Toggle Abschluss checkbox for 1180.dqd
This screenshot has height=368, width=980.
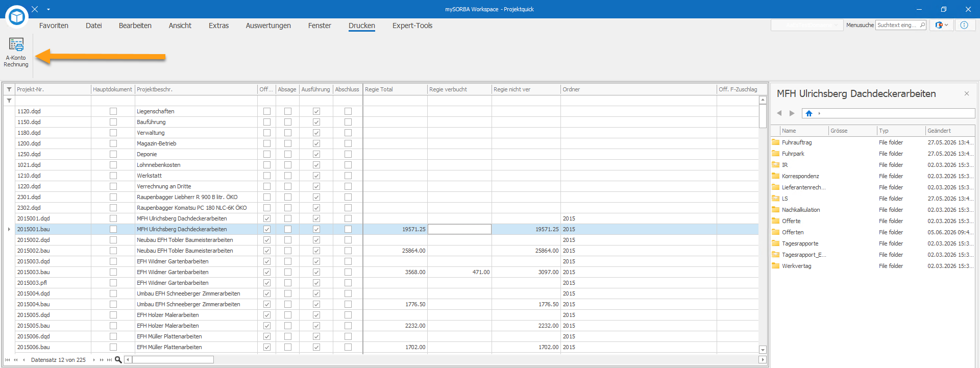[x=348, y=133]
